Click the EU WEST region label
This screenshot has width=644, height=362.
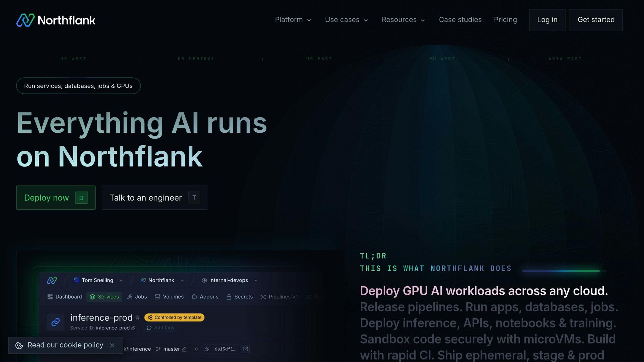[442, 59]
